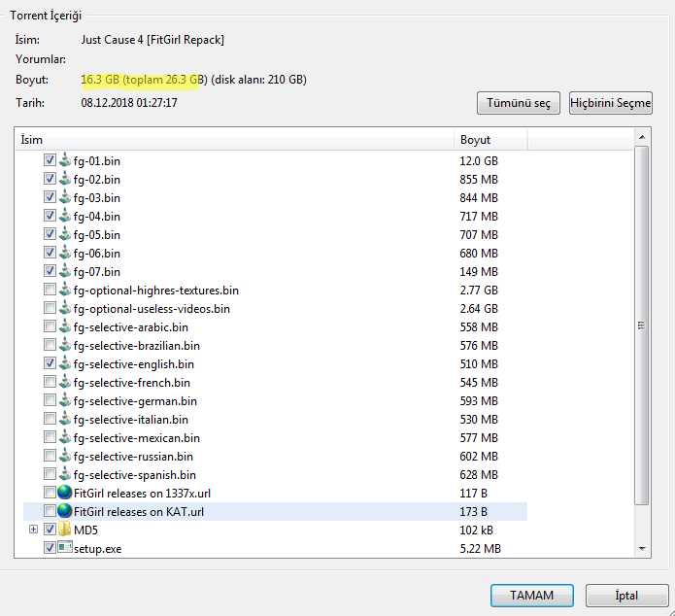
Task: Click the file icon of fg-03.bin
Action: click(x=65, y=197)
